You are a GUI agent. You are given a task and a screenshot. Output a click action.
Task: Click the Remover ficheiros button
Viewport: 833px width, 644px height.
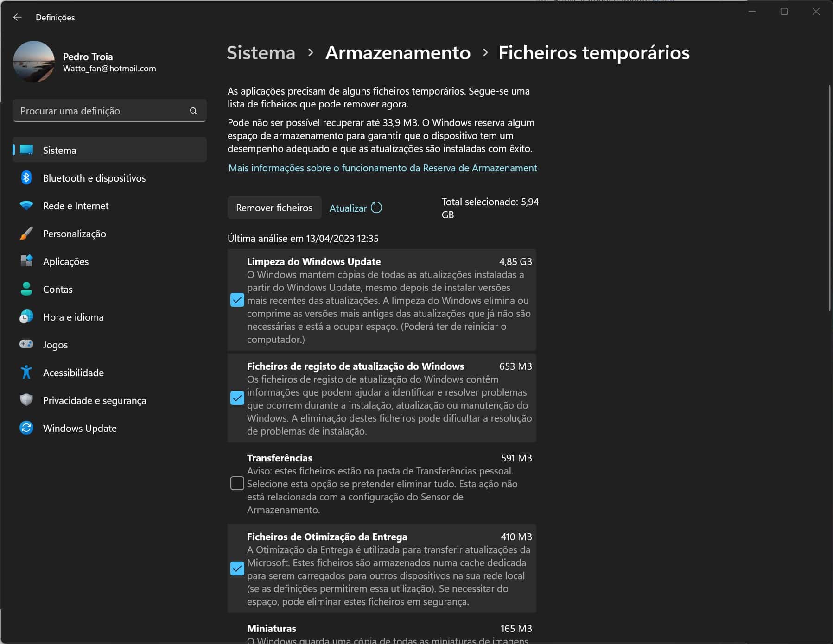pyautogui.click(x=274, y=208)
